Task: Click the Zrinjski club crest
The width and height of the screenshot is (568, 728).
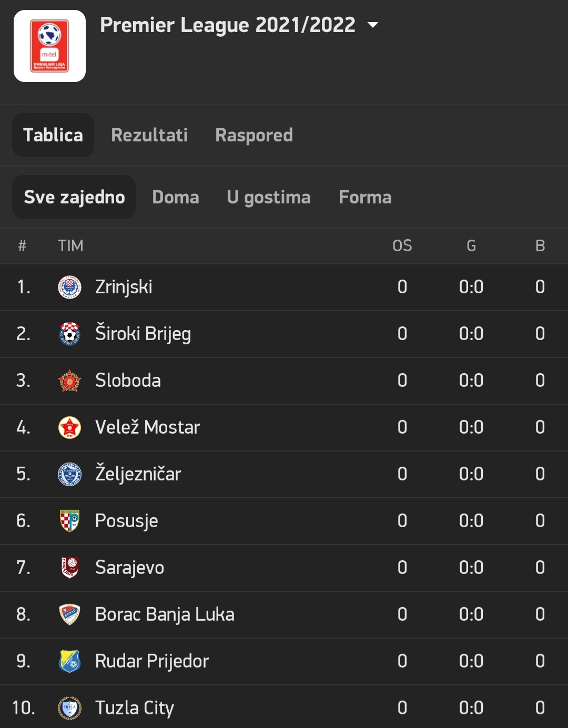Action: tap(69, 287)
